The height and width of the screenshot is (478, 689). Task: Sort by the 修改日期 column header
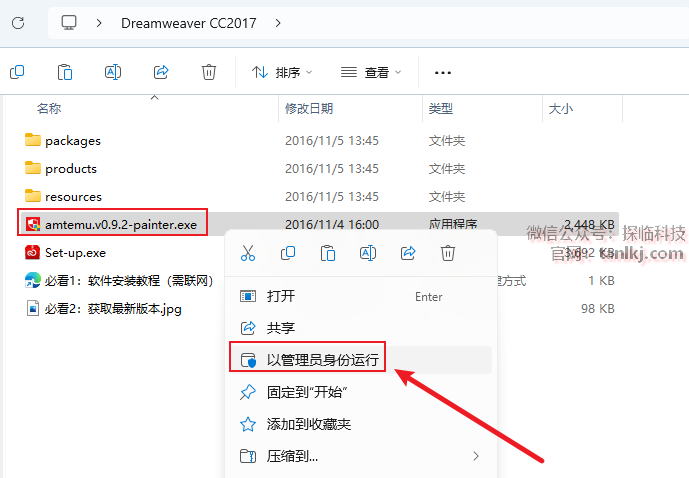click(309, 108)
